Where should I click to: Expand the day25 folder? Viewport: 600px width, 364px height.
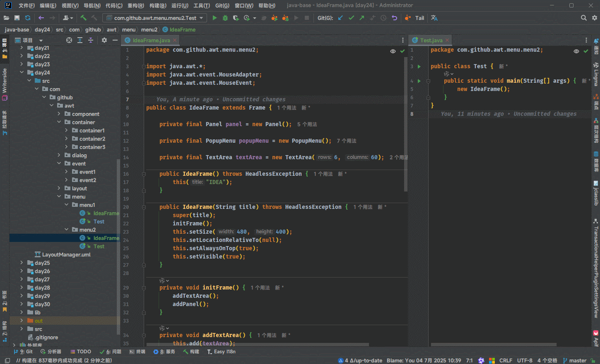(22, 263)
